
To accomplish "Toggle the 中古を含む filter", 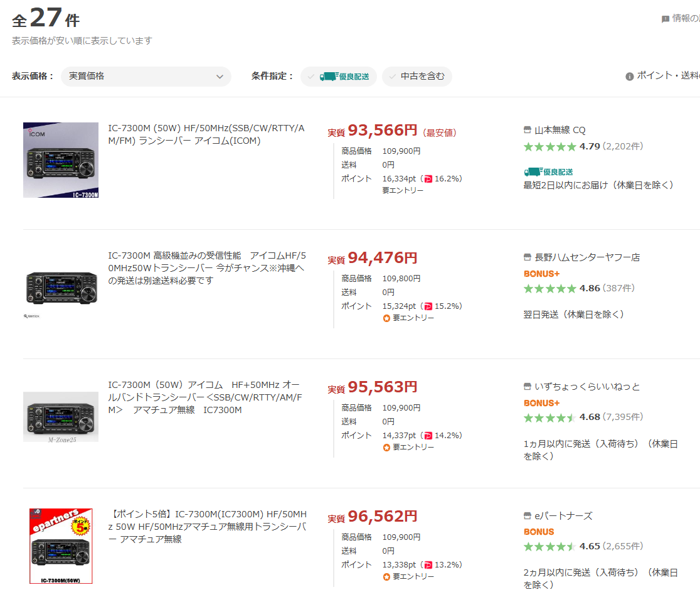I will tap(417, 77).
